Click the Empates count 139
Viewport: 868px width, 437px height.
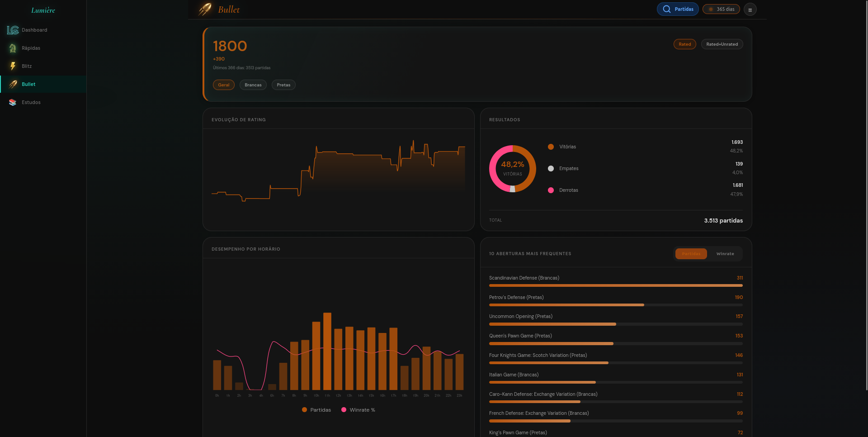tap(739, 164)
